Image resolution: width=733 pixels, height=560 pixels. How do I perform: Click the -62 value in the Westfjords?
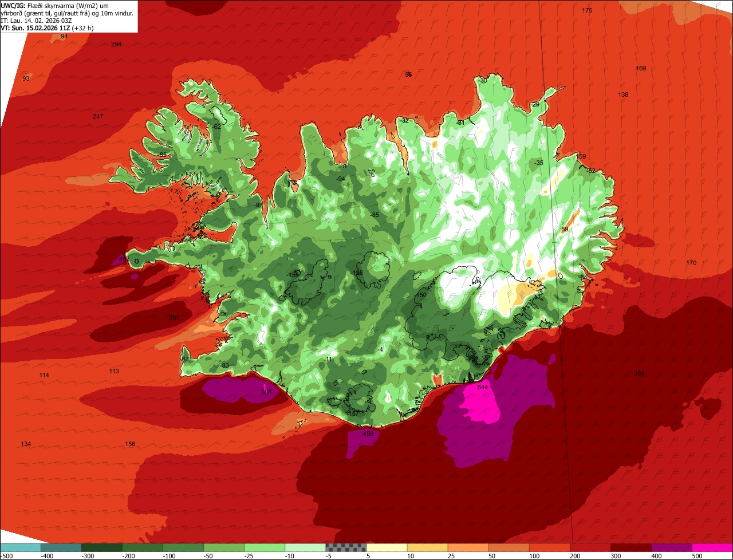(x=216, y=127)
